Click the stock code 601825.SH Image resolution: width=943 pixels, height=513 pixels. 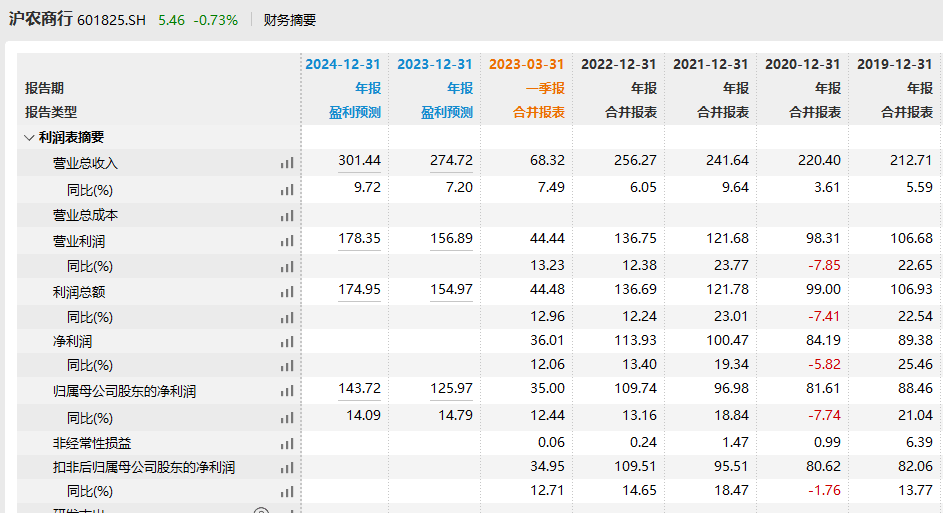[113, 20]
